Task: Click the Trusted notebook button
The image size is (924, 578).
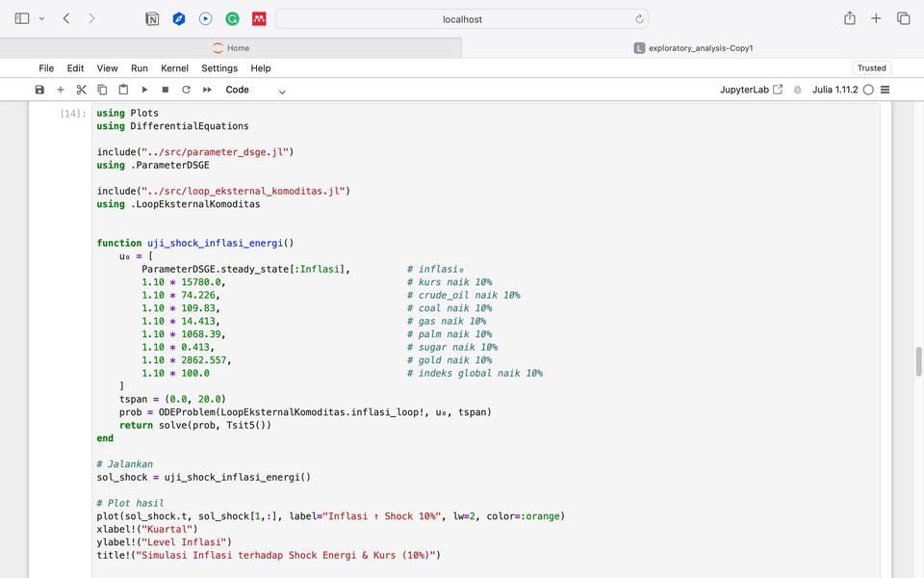Action: click(871, 68)
